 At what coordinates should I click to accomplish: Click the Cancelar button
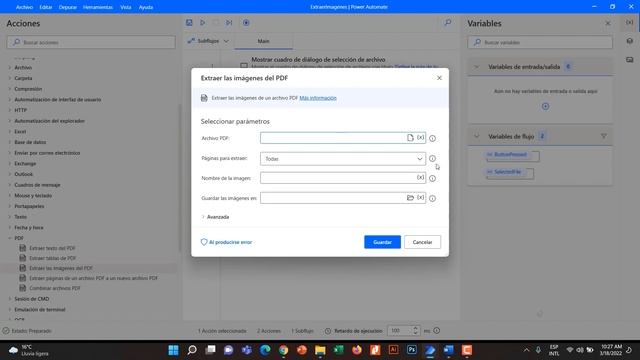coord(422,242)
